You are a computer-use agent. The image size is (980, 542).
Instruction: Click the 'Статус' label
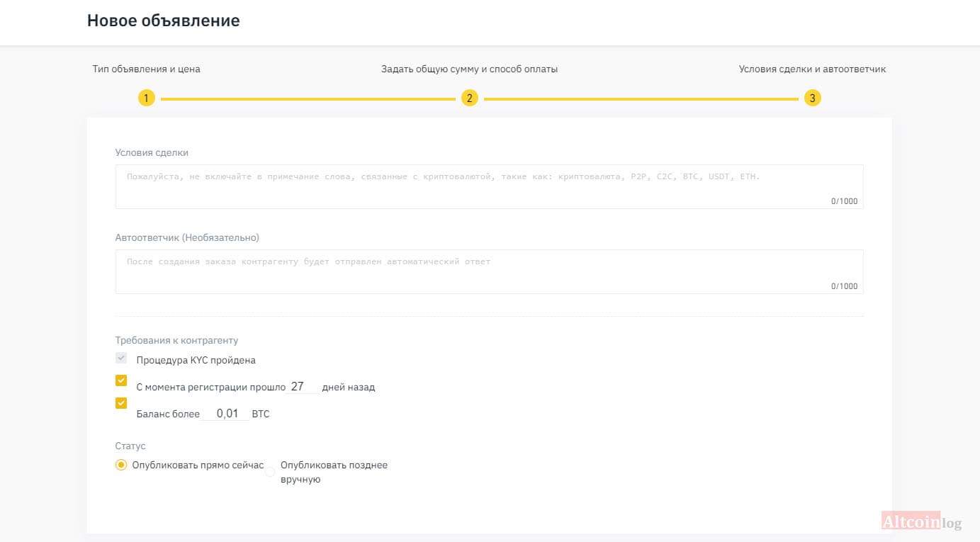[130, 446]
